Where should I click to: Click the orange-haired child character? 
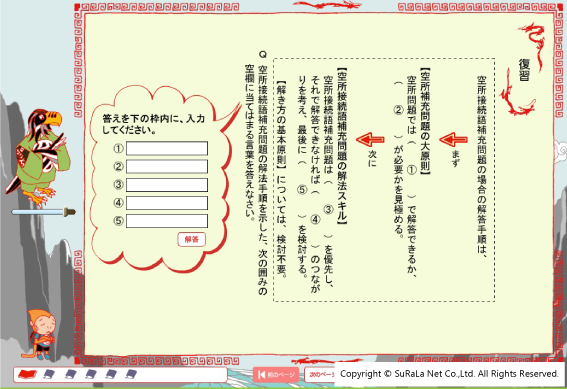(40, 334)
